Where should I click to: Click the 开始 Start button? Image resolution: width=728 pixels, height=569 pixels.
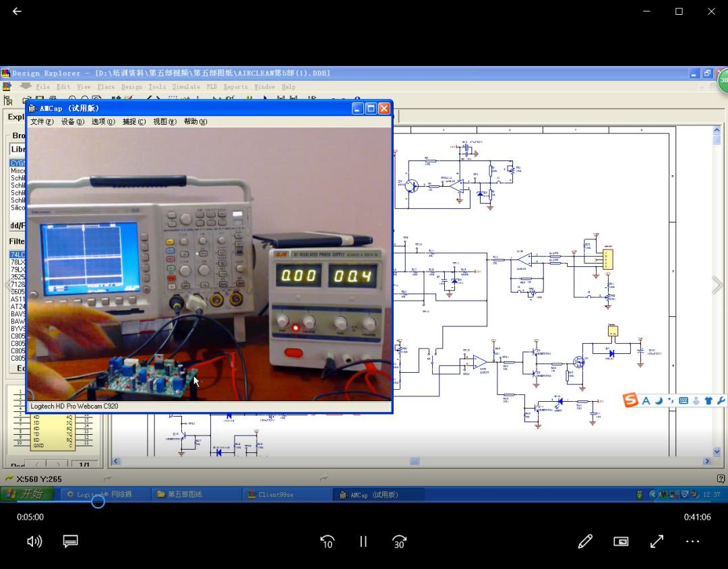[27, 493]
